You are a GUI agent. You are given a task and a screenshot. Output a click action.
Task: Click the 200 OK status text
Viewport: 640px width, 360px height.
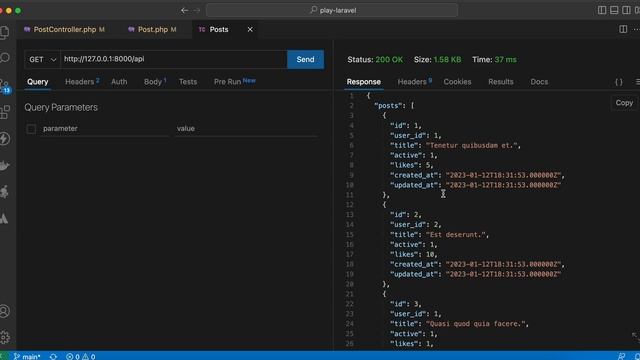389,60
